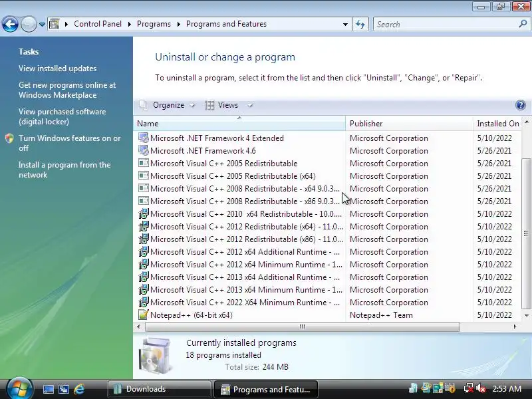Click icon of Visual C++ 2012 x64 Additional Runtime

pyautogui.click(x=144, y=252)
